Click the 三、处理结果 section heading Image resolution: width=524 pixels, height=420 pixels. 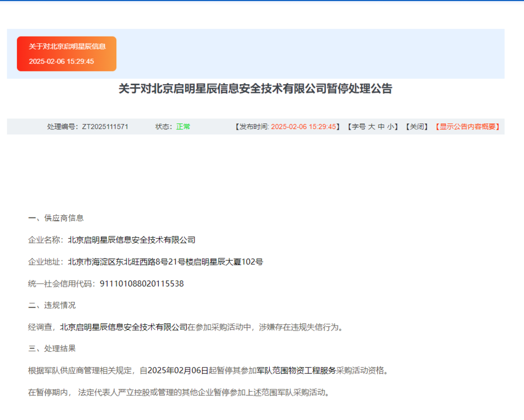(x=52, y=348)
